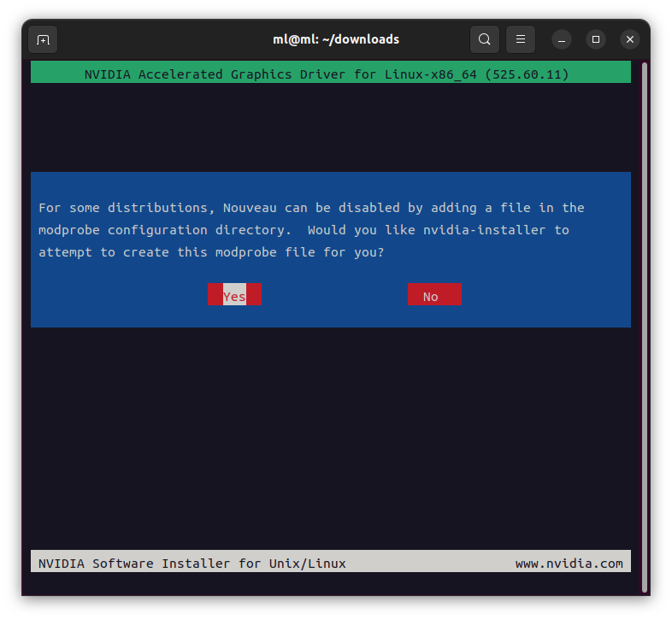Click the 'modprobe configuration directory' message line
The height and width of the screenshot is (620, 672).
(x=304, y=230)
